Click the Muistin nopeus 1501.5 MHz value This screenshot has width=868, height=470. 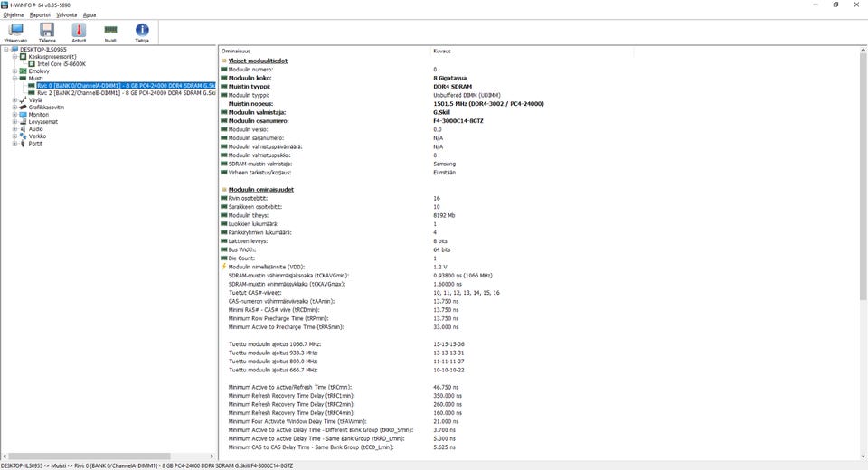coord(488,104)
